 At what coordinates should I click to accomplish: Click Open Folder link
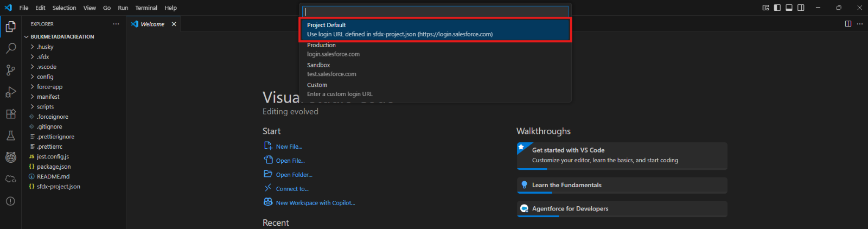(x=293, y=175)
